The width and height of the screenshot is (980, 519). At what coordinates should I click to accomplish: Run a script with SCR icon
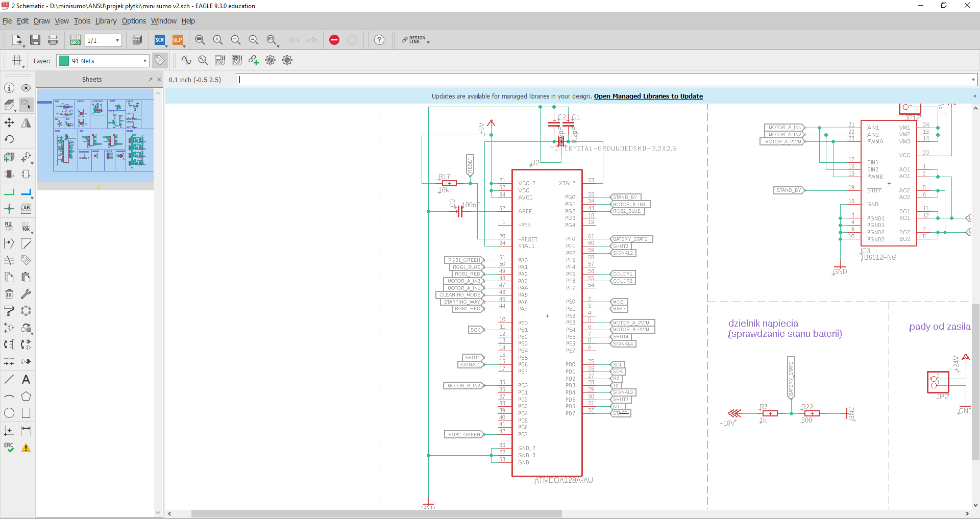(160, 40)
